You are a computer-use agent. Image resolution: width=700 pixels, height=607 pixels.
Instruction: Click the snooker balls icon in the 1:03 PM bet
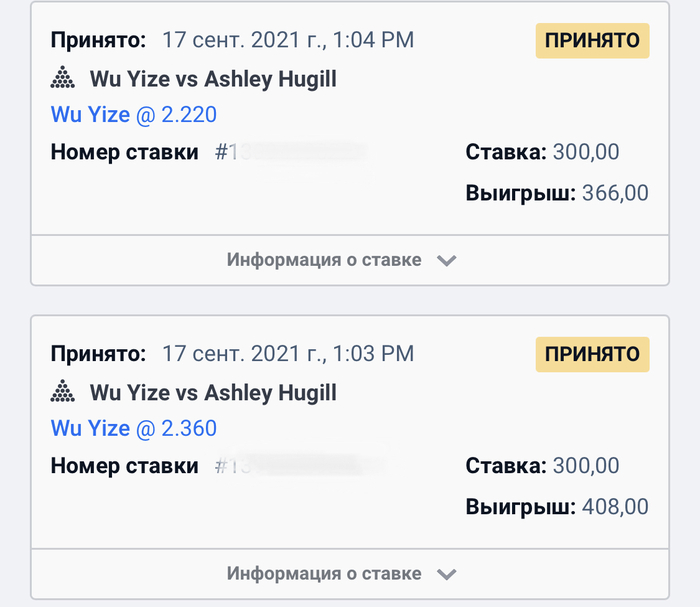point(63,392)
